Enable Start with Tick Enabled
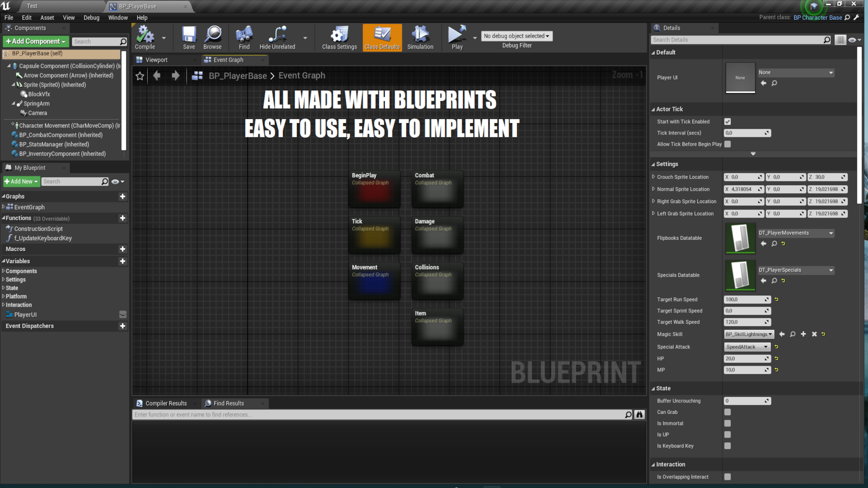This screenshot has width=868, height=488. point(727,121)
